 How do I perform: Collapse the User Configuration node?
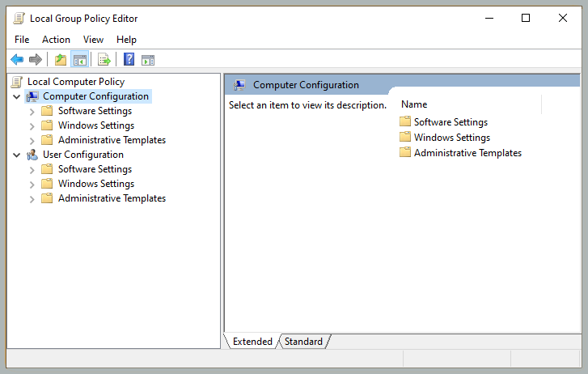coord(16,155)
